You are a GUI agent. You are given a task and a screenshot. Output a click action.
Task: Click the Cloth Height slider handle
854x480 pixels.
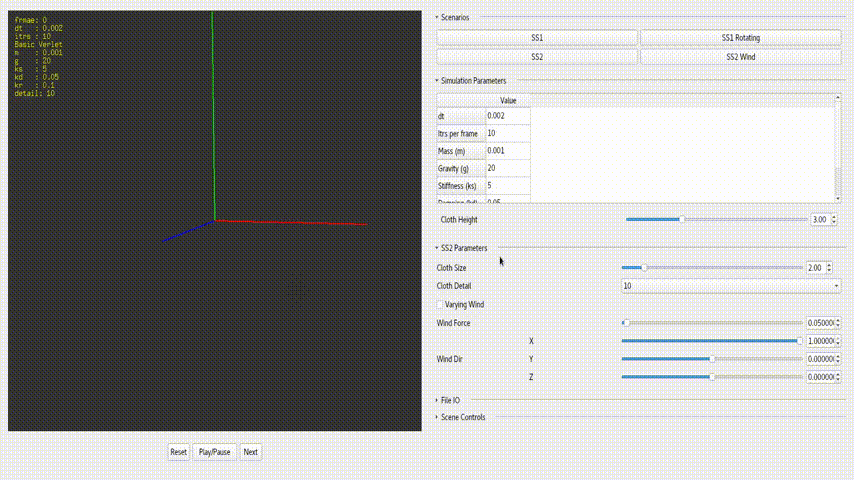click(680, 219)
